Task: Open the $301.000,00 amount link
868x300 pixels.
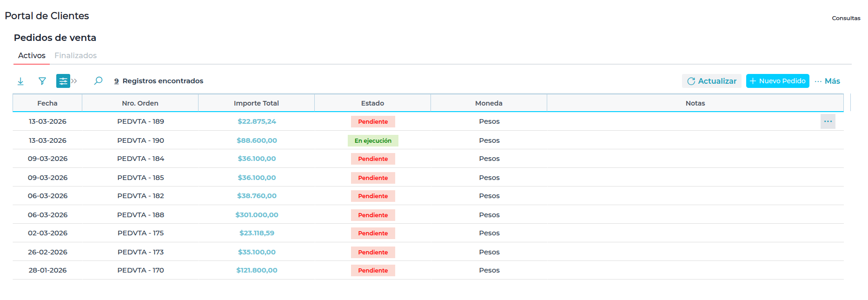Action: [257, 215]
